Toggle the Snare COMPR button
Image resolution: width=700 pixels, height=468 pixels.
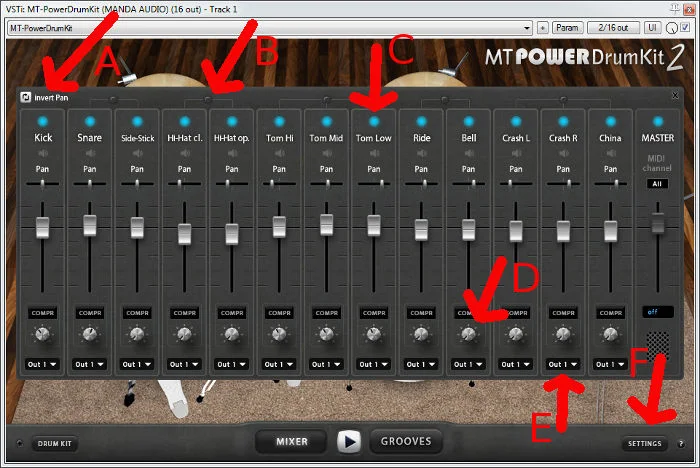(x=90, y=313)
